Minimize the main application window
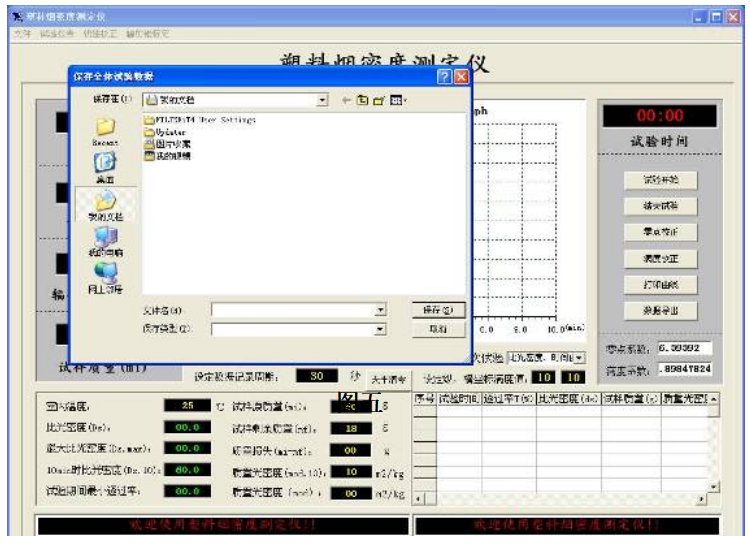Image resolution: width=750 pixels, height=545 pixels. pos(700,17)
